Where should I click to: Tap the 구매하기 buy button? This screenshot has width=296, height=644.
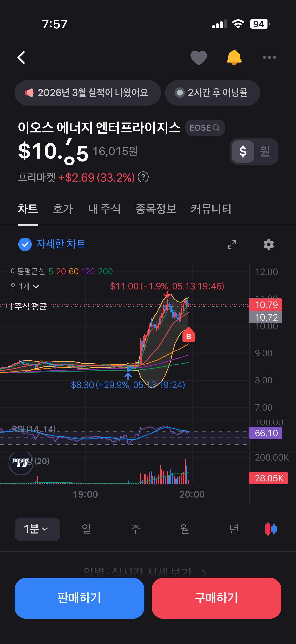(x=216, y=598)
